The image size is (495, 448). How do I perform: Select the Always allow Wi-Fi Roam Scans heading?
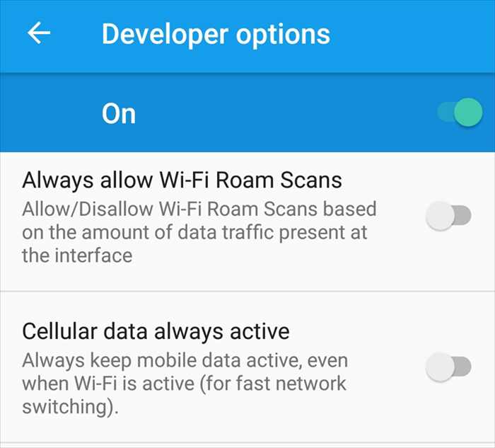coord(182,180)
